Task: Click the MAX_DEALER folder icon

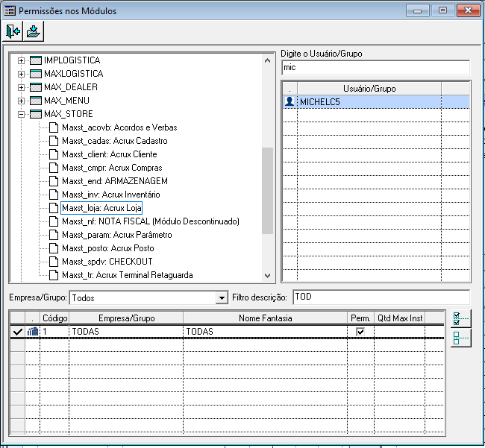Action: (x=36, y=87)
